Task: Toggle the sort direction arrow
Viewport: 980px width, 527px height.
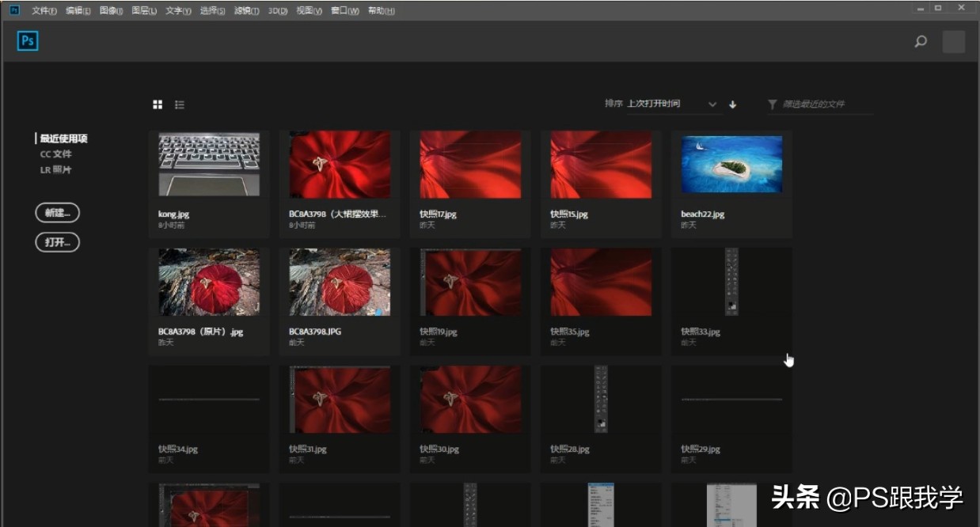Action: point(733,104)
